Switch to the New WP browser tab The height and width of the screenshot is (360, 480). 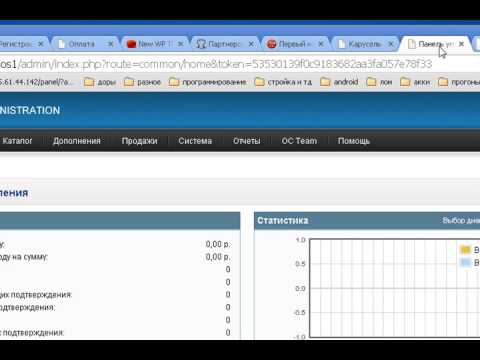[x=155, y=44]
